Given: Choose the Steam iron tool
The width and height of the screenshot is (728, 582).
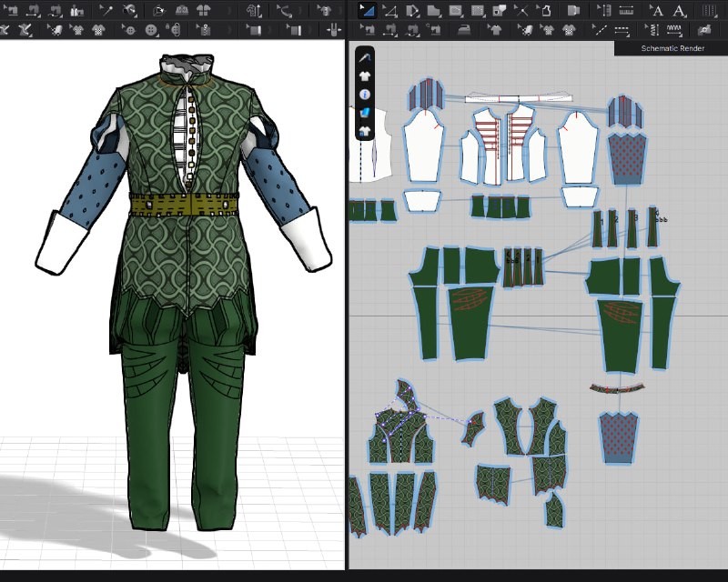Looking at the screenshot, I should [463, 31].
